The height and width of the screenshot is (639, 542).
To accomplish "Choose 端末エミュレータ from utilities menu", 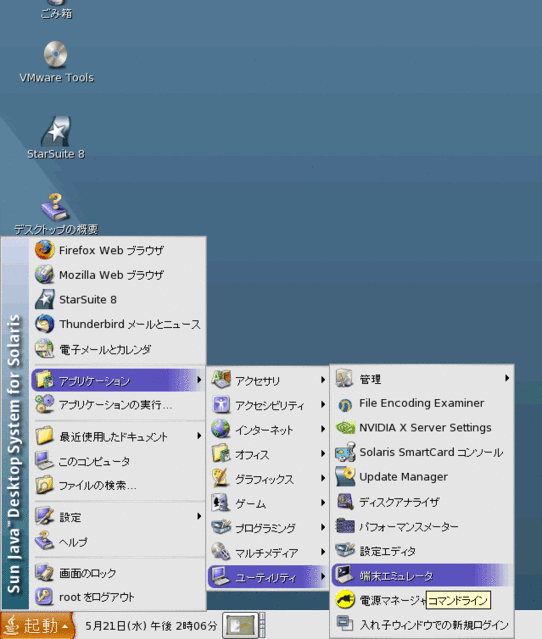I will 422,575.
